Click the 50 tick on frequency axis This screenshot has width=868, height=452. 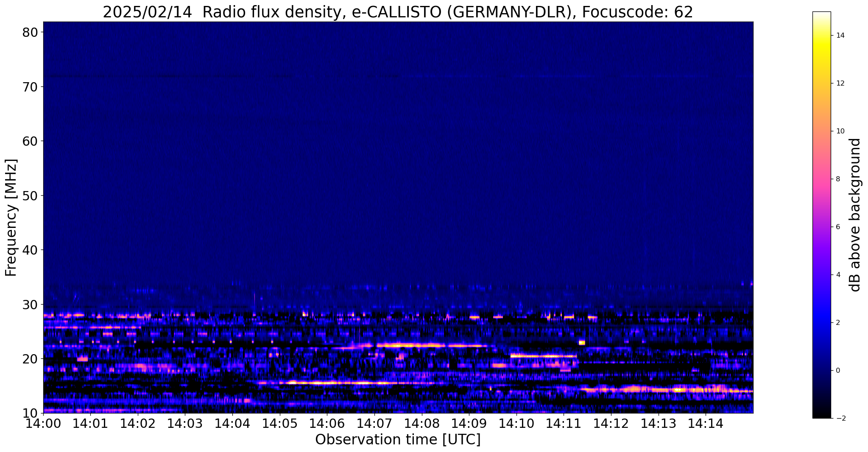point(31,196)
